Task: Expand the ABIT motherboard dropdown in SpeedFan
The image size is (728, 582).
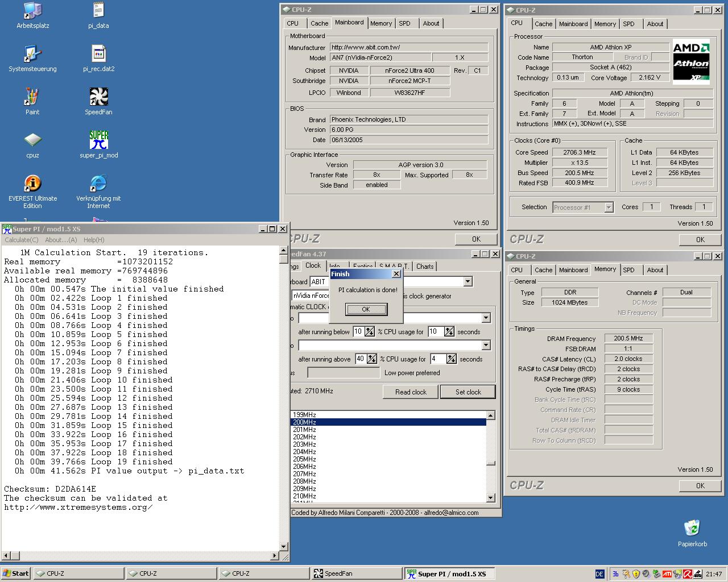Action: (468, 281)
